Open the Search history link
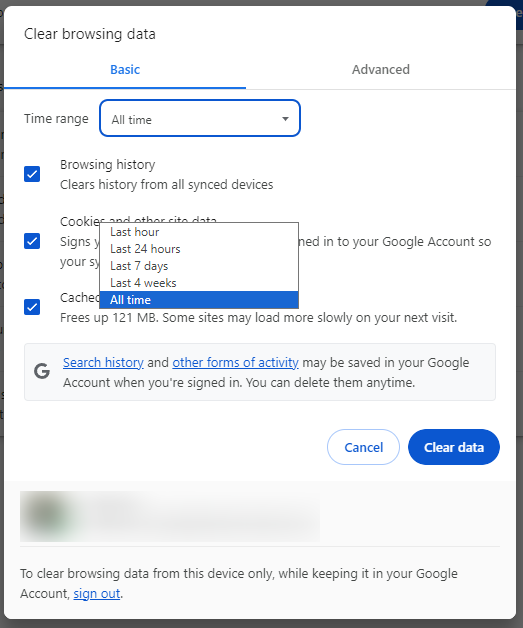 (103, 362)
